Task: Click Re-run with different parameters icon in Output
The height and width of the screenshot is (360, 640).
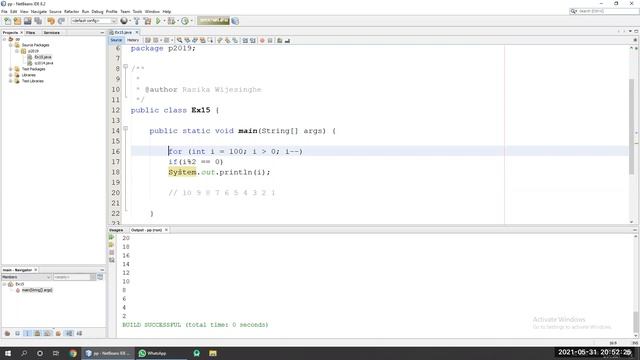Action: pyautogui.click(x=111, y=245)
